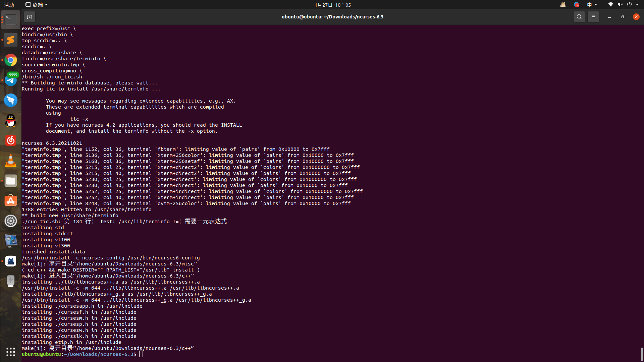
Task: Open the 活动 activities overview
Action: pyautogui.click(x=9, y=5)
